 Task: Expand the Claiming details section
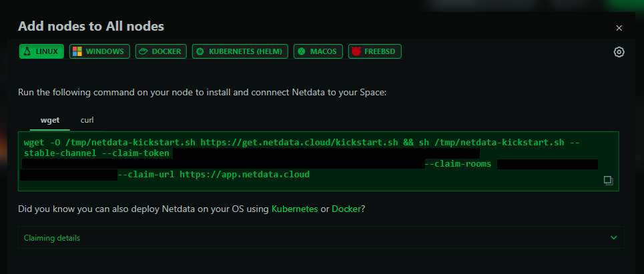coord(321,237)
